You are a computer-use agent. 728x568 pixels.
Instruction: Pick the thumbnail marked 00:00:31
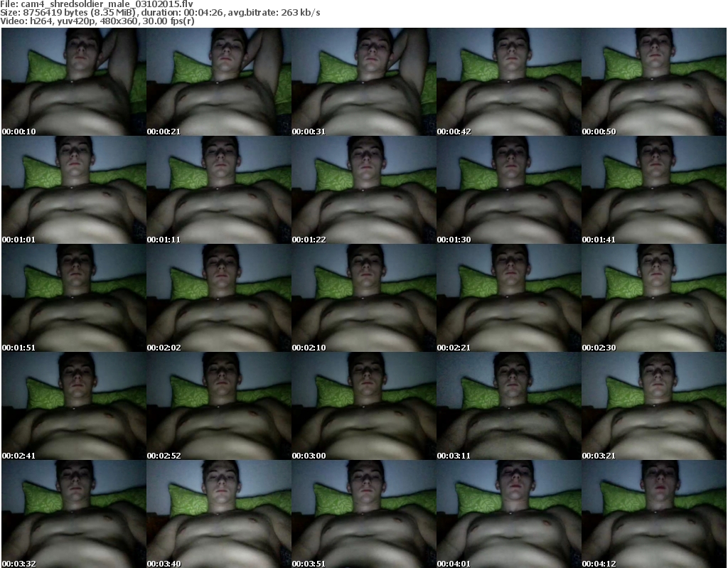[x=364, y=82]
